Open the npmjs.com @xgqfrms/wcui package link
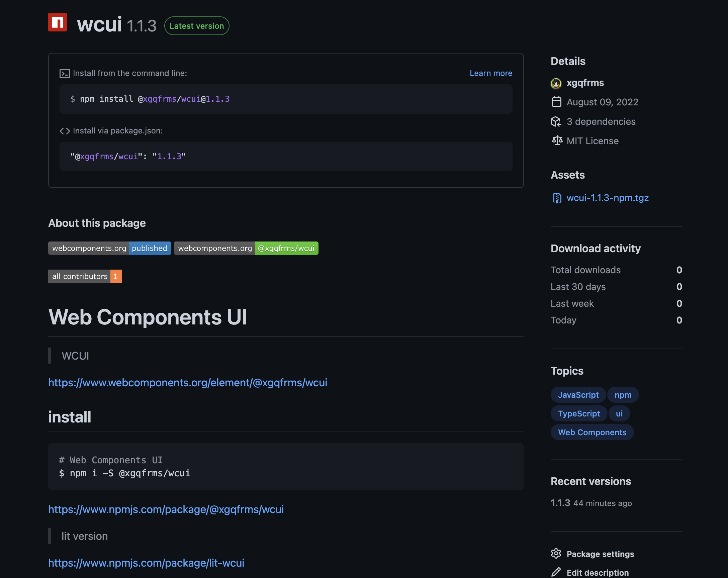Viewport: 728px width, 578px height. (166, 509)
